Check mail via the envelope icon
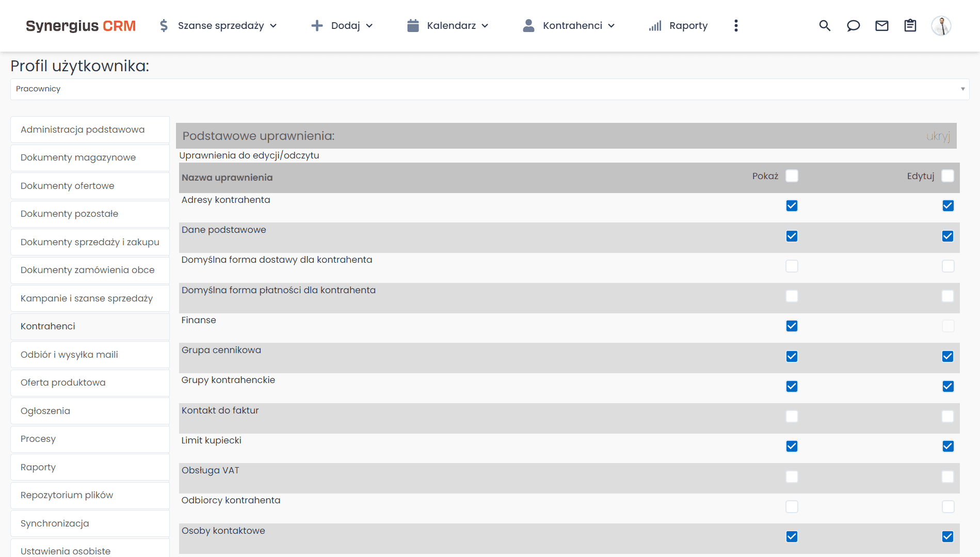This screenshot has width=980, height=557. 882,25
